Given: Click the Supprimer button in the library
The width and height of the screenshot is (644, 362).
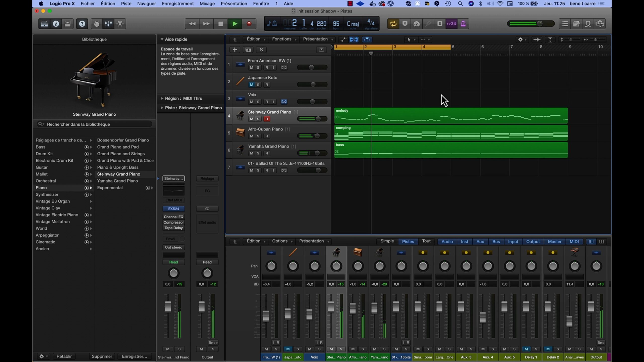Looking at the screenshot, I should [102, 356].
